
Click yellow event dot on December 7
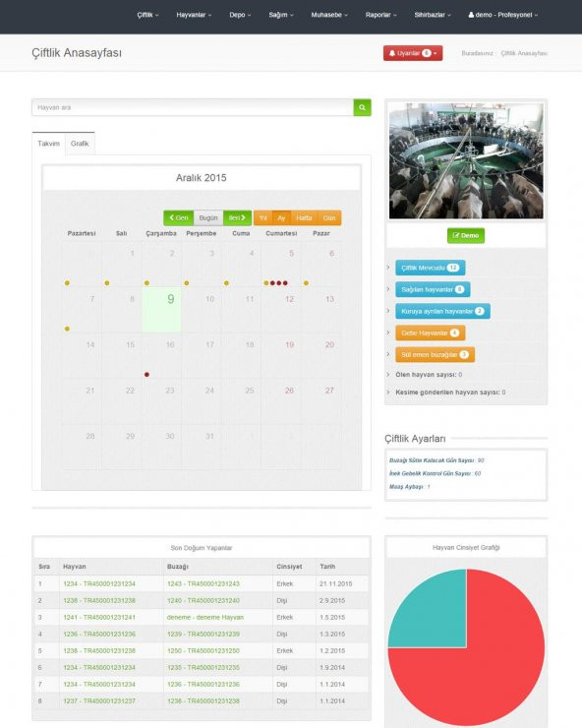[67, 329]
